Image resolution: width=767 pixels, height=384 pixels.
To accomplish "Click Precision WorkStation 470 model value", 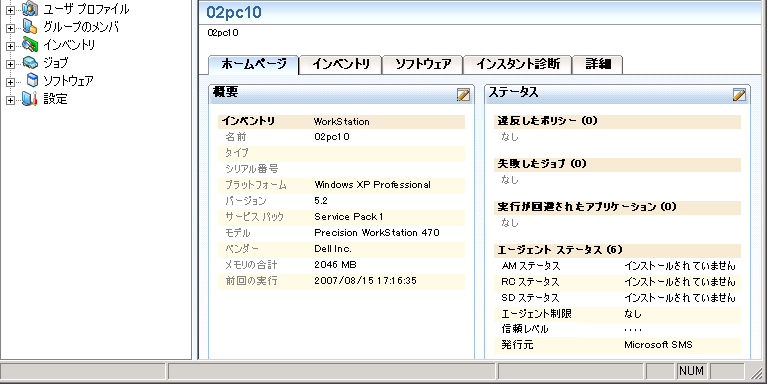I will pos(377,233).
